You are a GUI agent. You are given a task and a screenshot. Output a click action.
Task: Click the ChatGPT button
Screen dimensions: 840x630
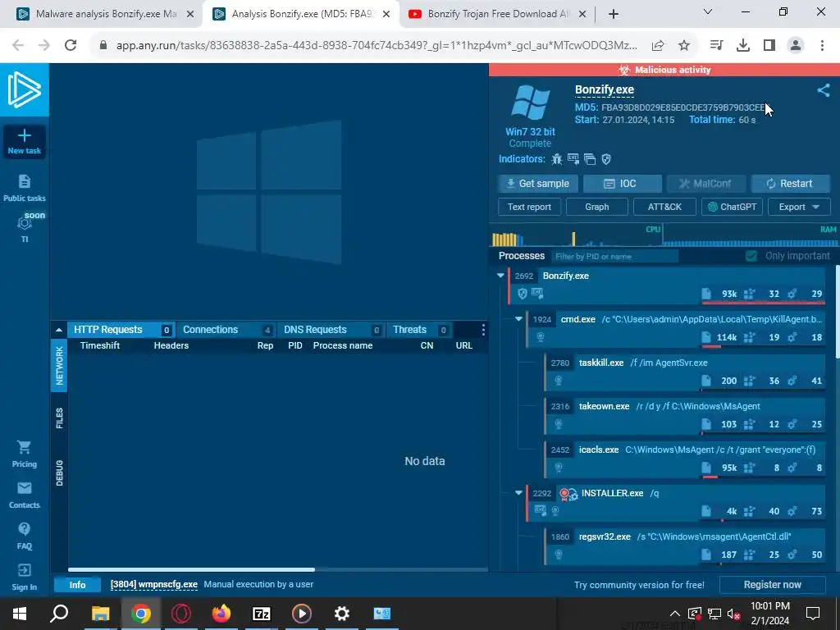click(x=732, y=207)
